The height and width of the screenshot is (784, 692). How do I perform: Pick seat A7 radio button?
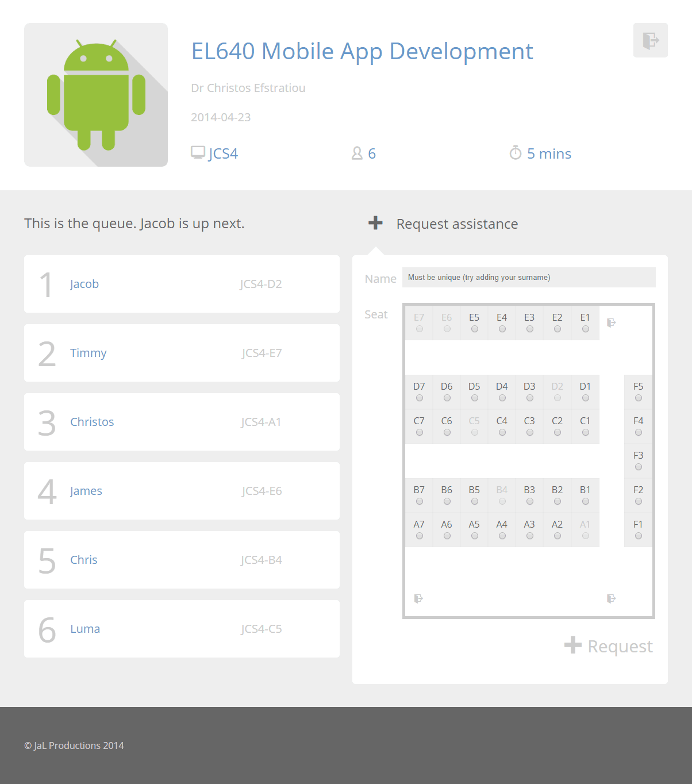pos(419,536)
